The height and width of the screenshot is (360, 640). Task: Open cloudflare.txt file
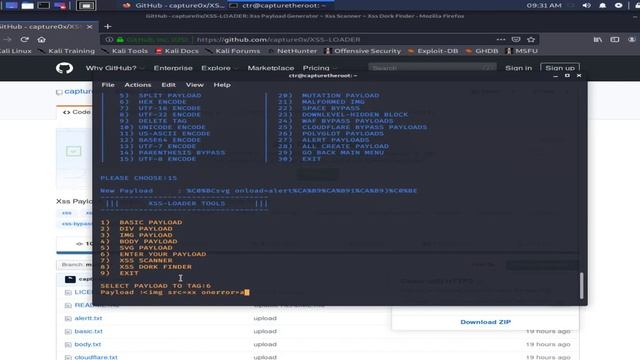96,357
